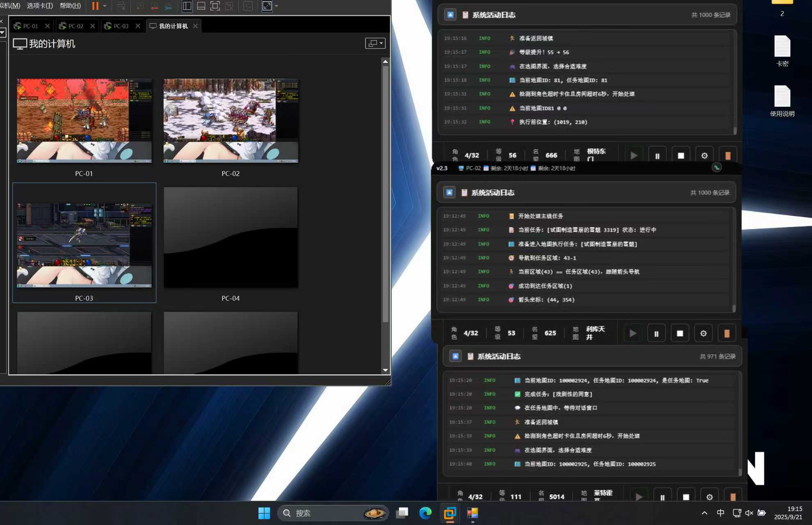Image resolution: width=812 pixels, height=525 pixels.
Task: Open the 选项卡(T) menu
Action: coord(40,6)
